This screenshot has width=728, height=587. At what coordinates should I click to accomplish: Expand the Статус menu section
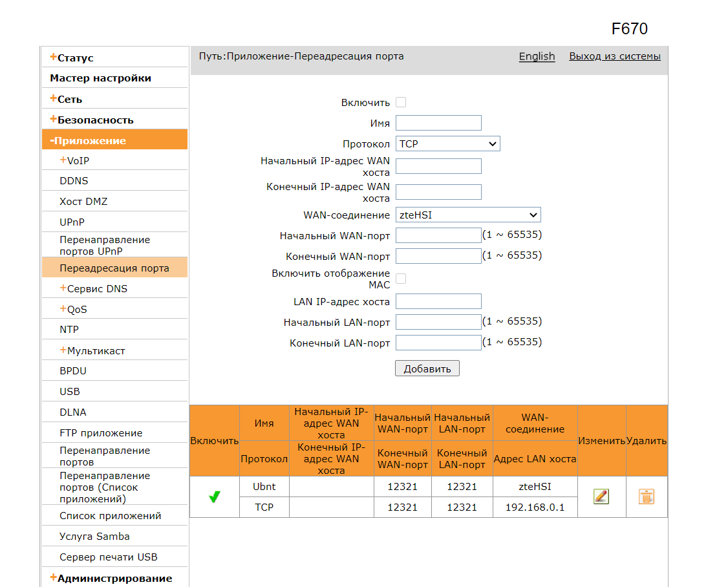(72, 58)
